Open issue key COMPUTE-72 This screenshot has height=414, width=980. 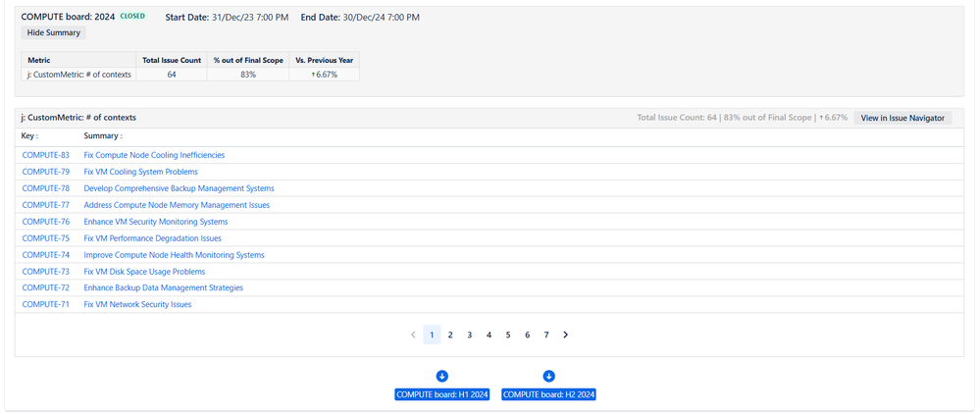(x=46, y=287)
